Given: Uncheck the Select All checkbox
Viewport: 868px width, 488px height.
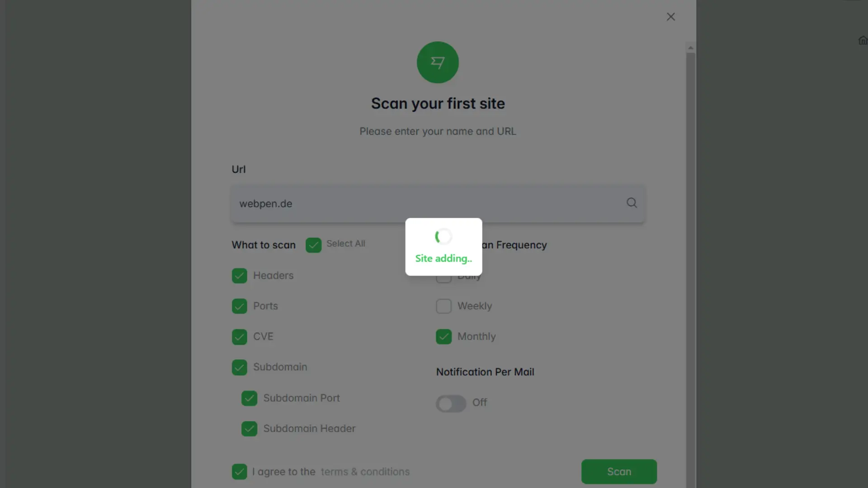Looking at the screenshot, I should (313, 245).
